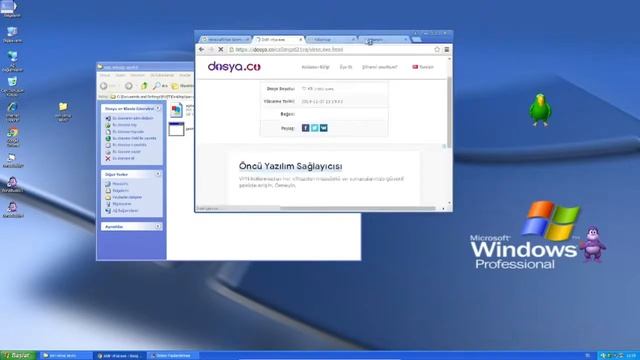Click the red X delete-file task icon
Viewport: 640px width, 360px height.
(x=108, y=158)
